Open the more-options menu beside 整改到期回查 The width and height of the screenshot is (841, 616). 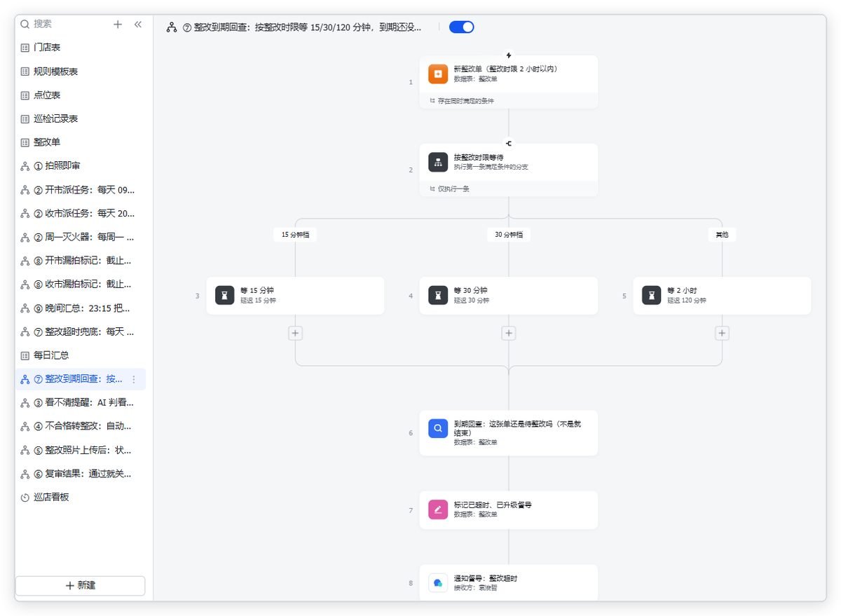coord(134,379)
